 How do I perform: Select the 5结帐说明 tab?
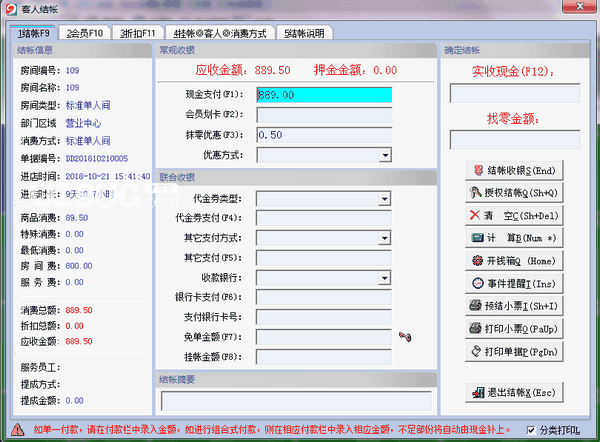(x=304, y=33)
